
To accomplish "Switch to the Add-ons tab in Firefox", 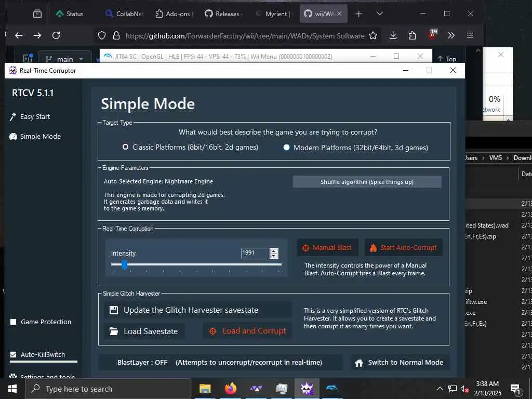I will point(174,14).
